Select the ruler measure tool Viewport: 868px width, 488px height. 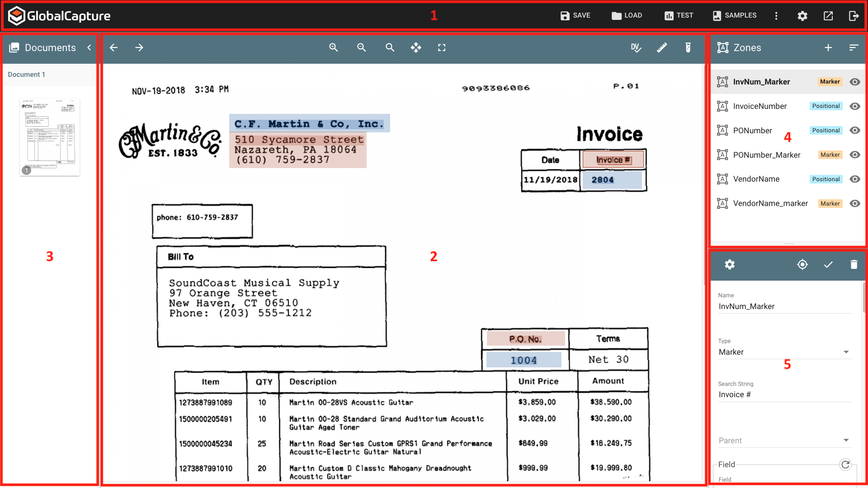662,47
